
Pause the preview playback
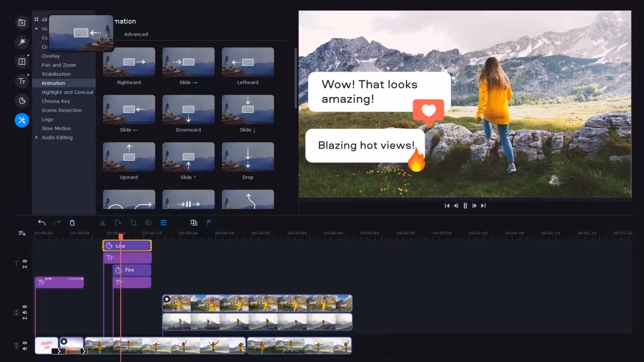pyautogui.click(x=465, y=206)
